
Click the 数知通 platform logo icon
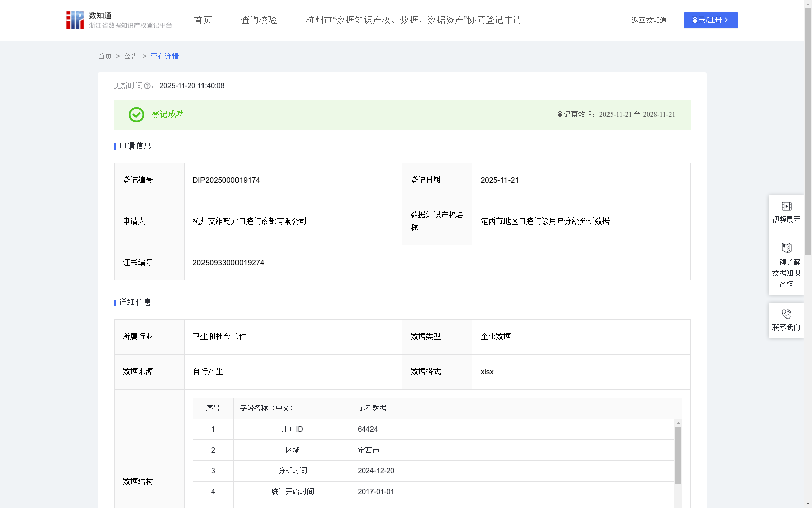click(x=74, y=20)
